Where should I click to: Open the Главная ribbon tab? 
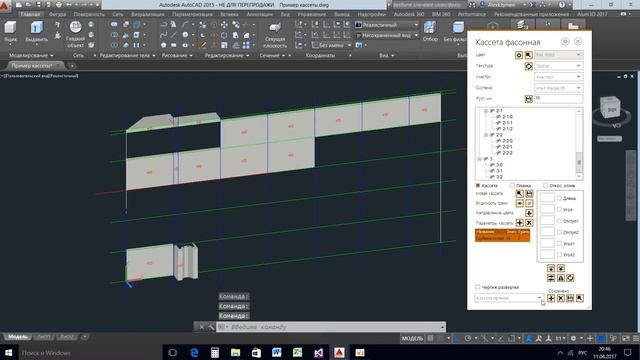31,14
